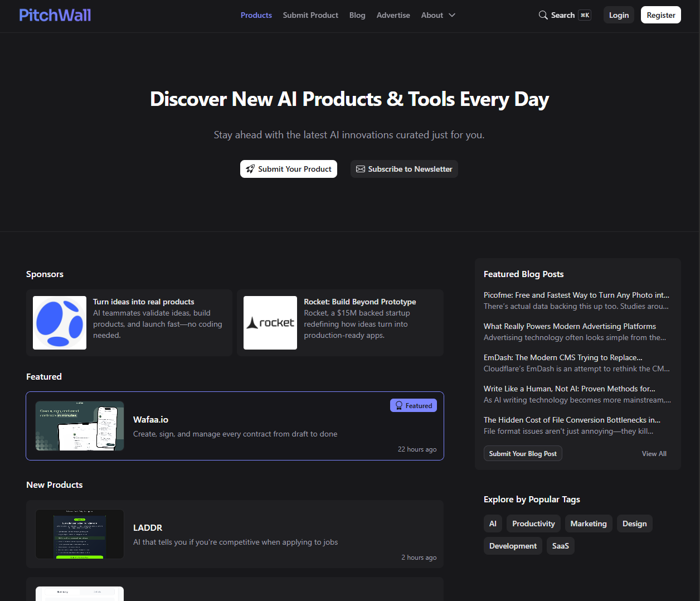Open the Blog page from the navbar

coord(357,15)
